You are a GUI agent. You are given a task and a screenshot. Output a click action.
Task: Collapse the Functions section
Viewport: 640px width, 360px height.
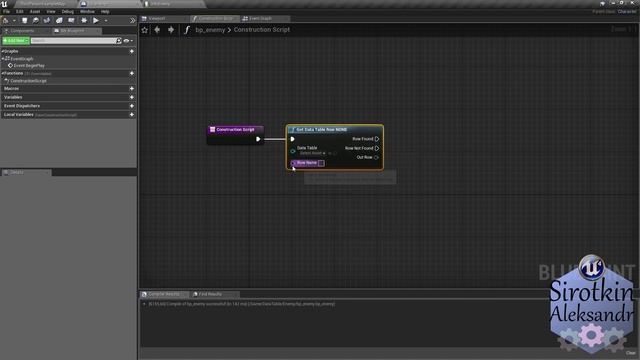coord(2,73)
